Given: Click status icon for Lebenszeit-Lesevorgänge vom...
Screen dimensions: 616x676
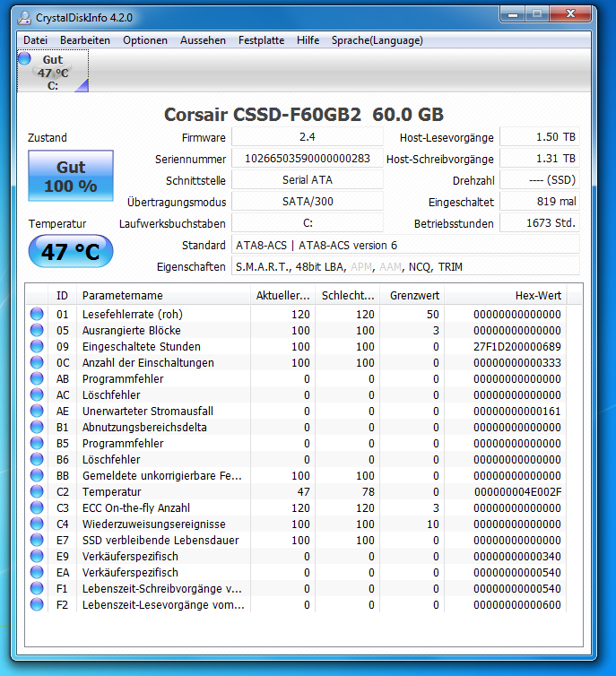Looking at the screenshot, I should pos(37,604).
